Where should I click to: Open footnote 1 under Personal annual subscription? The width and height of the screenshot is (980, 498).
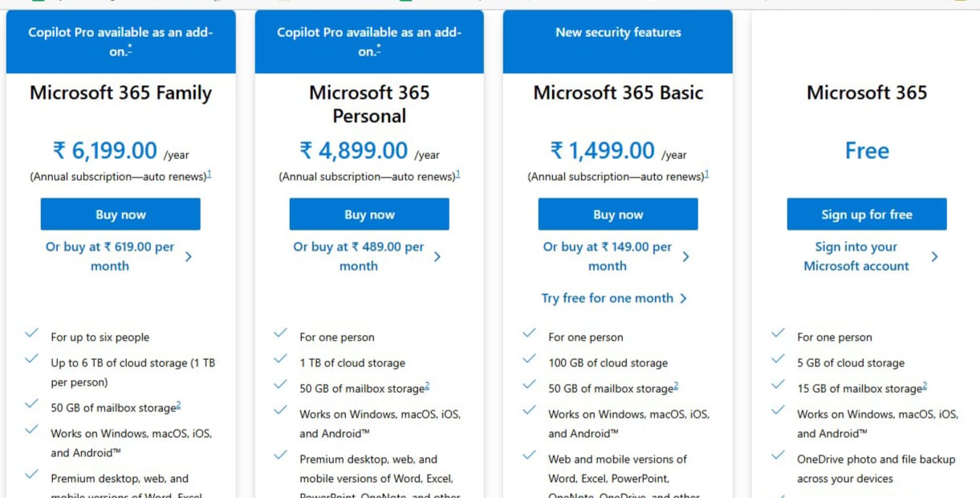pyautogui.click(x=458, y=174)
